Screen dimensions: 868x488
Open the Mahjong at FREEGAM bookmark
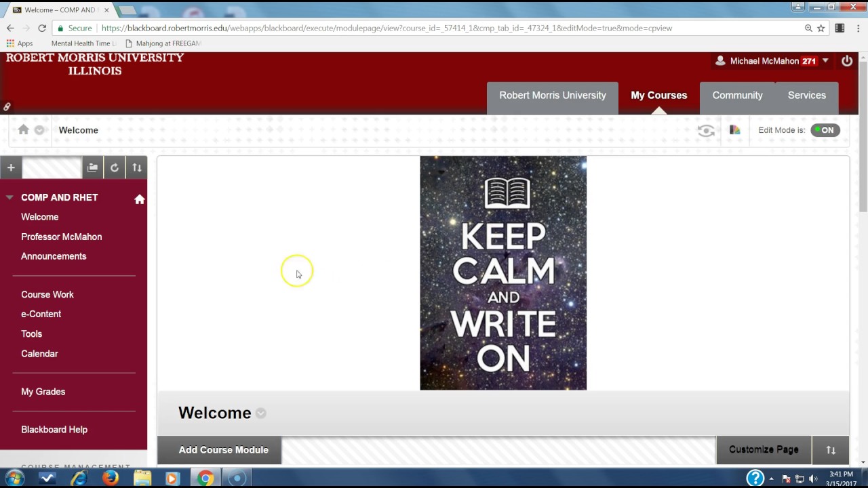pos(163,43)
